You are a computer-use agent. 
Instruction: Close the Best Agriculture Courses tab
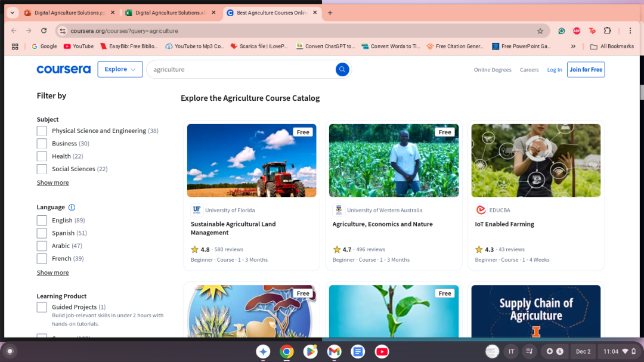pos(315,13)
